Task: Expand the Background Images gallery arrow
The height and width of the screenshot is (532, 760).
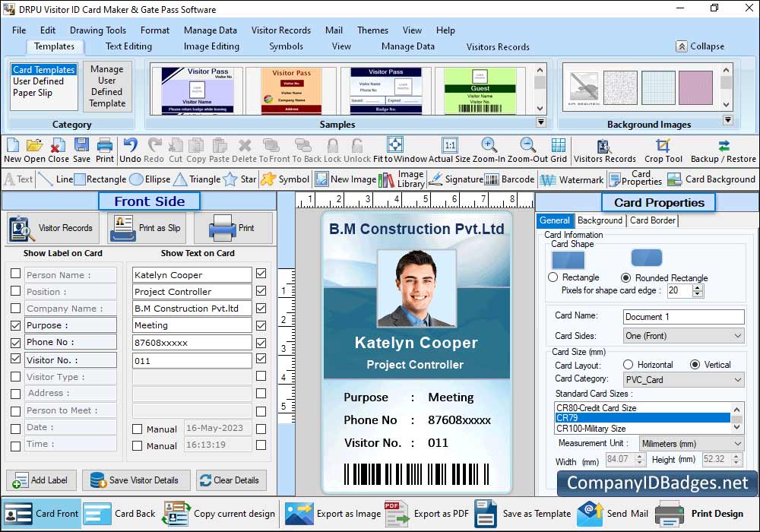Action: (727, 119)
